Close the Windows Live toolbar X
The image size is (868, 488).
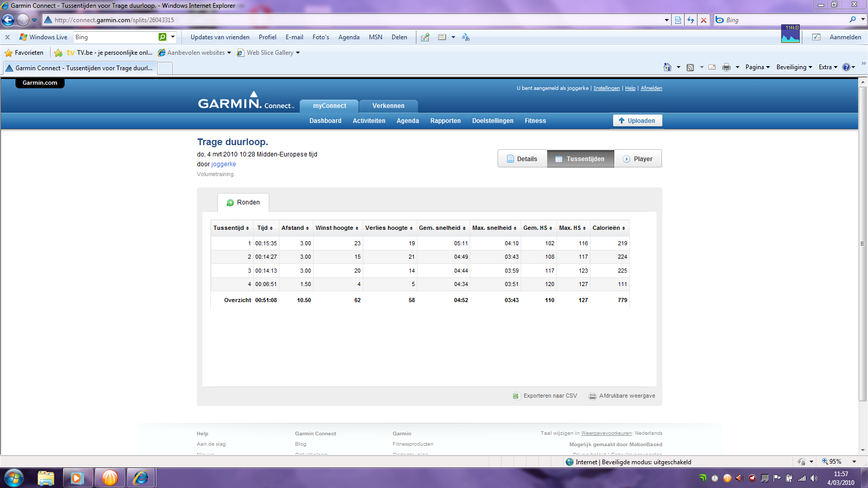click(x=7, y=37)
